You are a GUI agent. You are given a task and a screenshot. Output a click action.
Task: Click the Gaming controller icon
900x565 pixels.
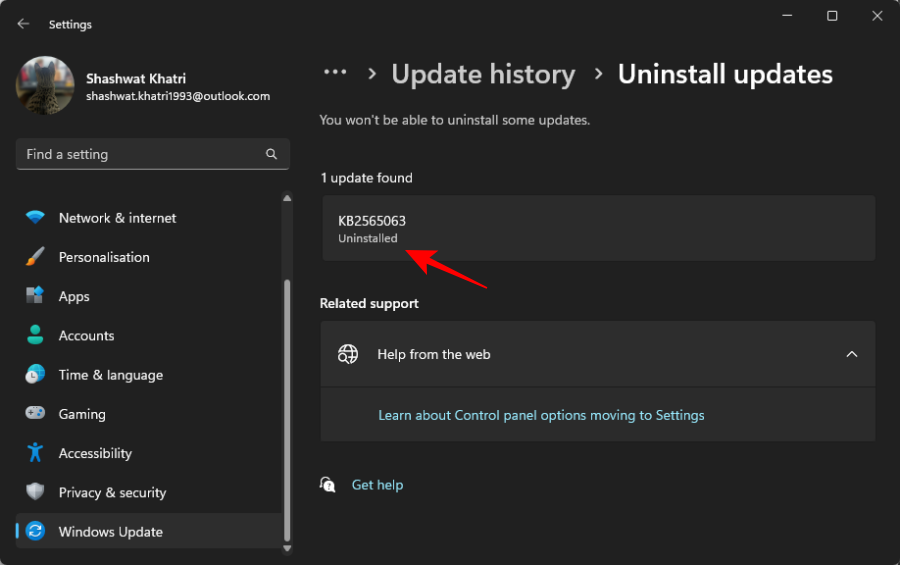tap(35, 414)
